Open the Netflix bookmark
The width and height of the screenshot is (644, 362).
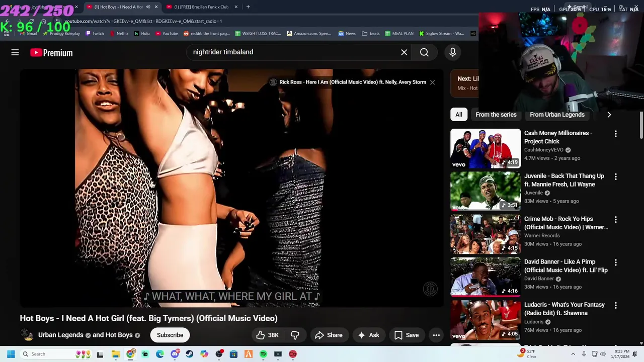[119, 34]
